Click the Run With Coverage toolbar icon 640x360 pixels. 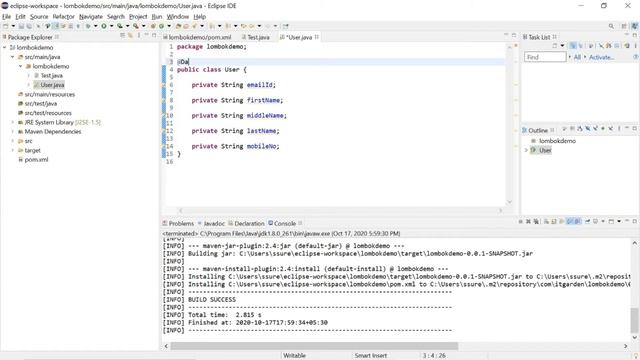(x=120, y=26)
